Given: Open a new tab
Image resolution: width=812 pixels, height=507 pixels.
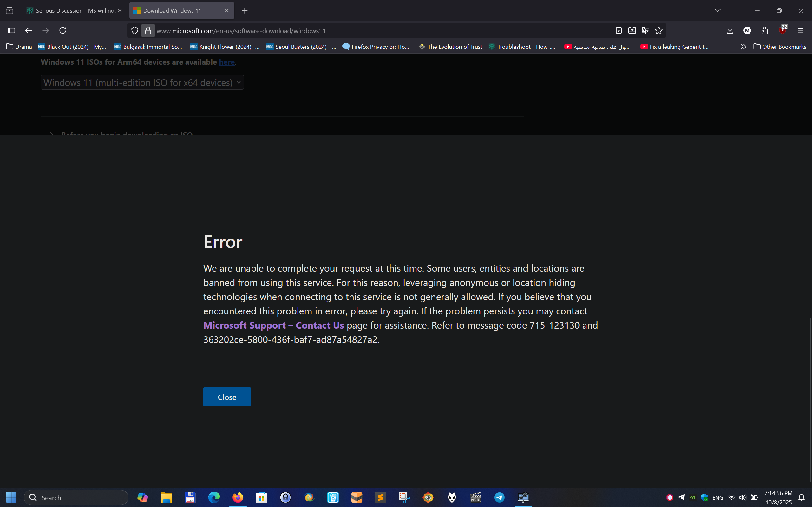Looking at the screenshot, I should pos(245,11).
